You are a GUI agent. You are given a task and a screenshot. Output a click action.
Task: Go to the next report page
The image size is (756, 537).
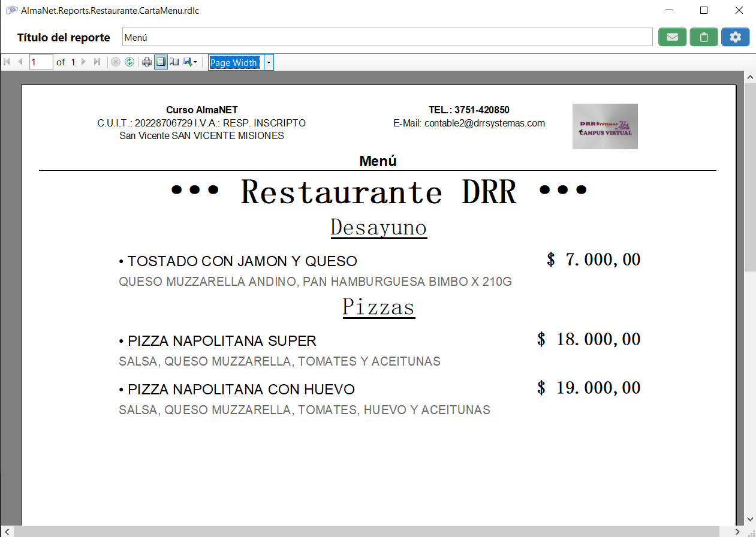click(83, 62)
